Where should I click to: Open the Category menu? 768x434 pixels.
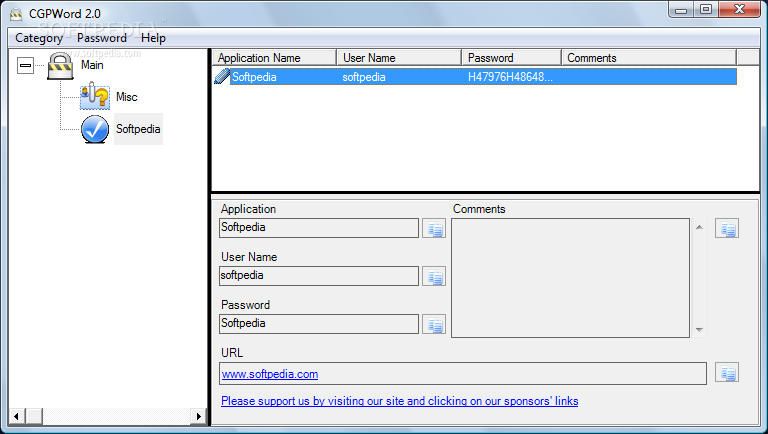tap(39, 38)
